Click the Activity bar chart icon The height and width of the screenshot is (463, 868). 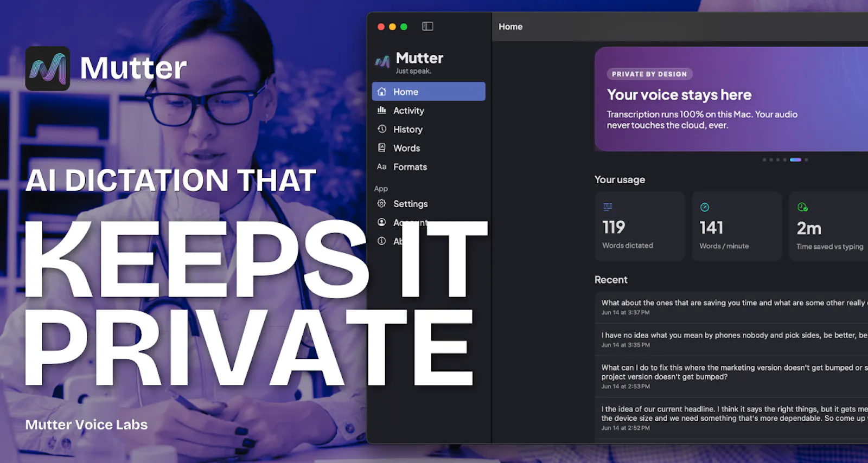[382, 110]
